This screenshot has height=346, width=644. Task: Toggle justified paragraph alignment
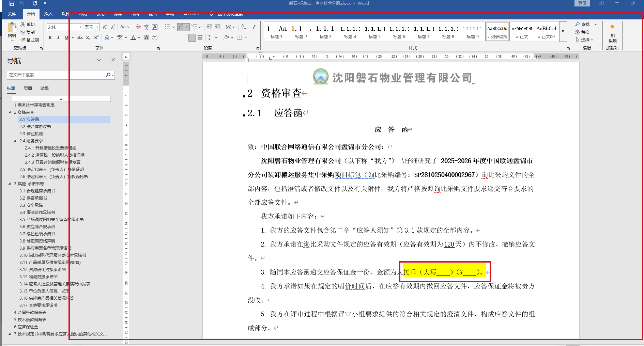coord(192,37)
